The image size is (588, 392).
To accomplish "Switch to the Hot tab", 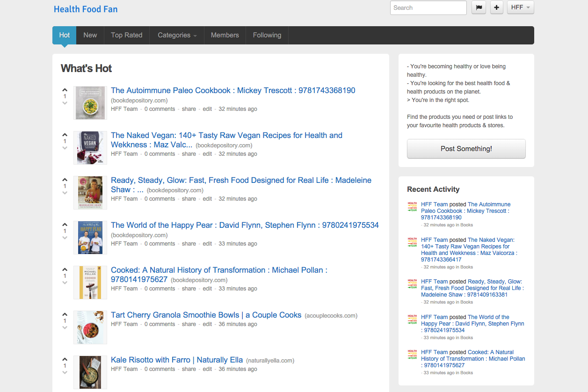I will click(65, 35).
